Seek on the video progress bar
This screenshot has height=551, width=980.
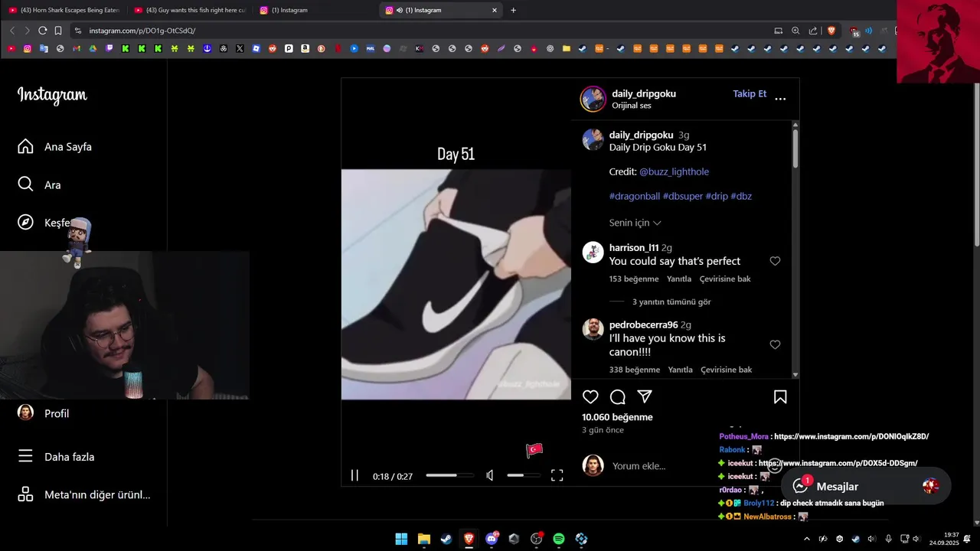[x=449, y=475]
